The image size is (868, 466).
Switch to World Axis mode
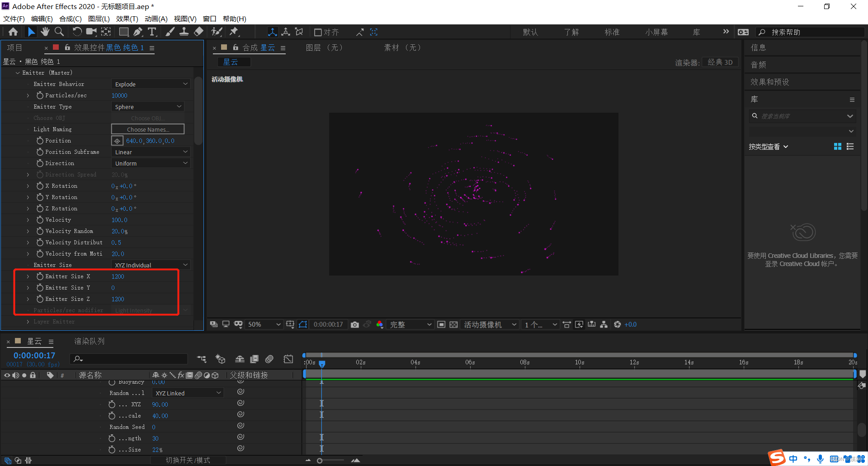(x=286, y=32)
